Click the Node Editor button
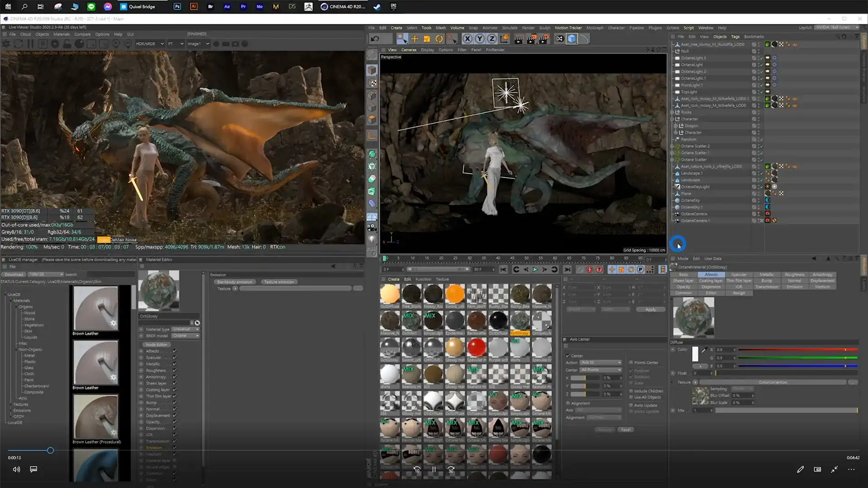This screenshot has height=488, width=868. [156, 345]
